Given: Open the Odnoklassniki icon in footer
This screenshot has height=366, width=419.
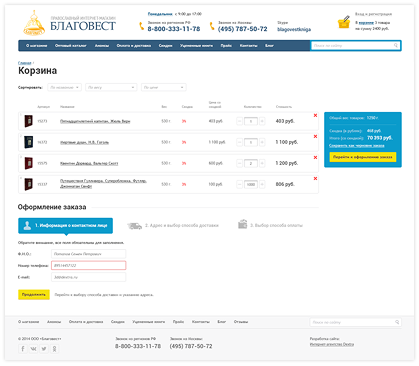Looking at the screenshot, I should (x=54, y=349).
